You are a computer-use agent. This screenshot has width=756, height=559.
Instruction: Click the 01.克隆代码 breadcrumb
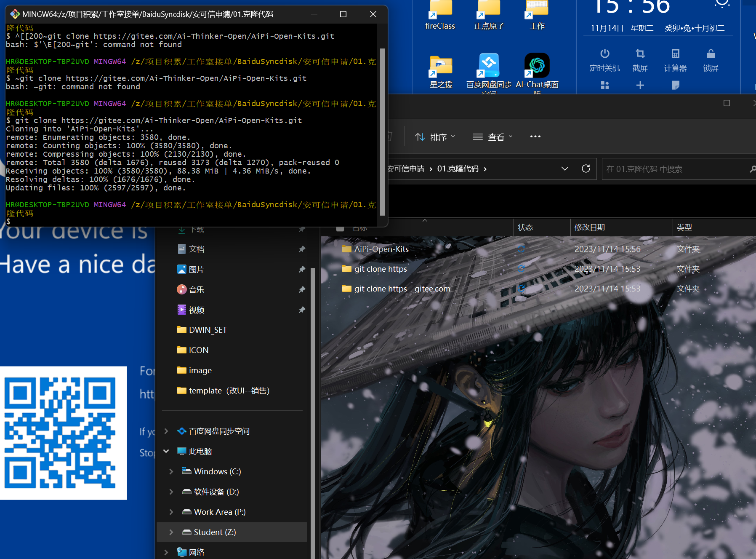pyautogui.click(x=458, y=169)
